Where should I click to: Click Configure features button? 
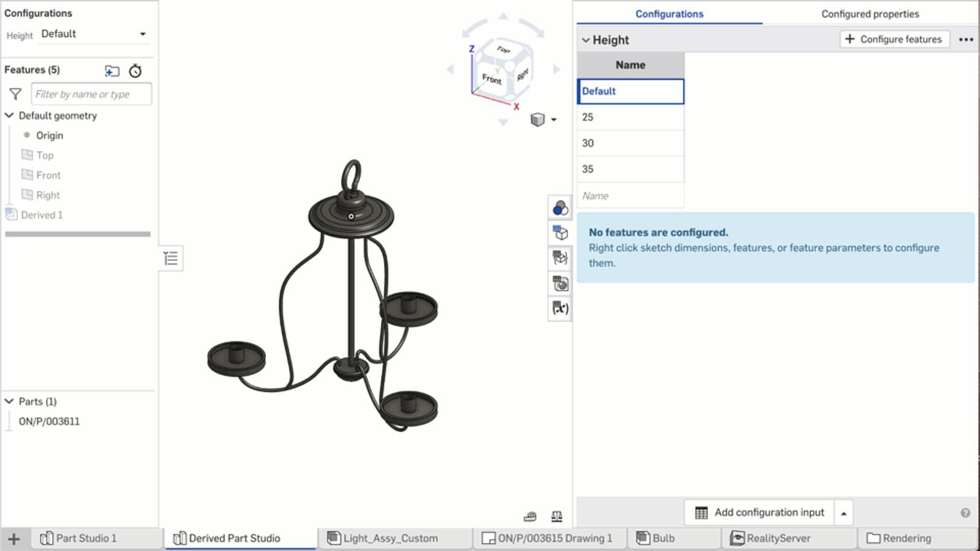(x=894, y=39)
